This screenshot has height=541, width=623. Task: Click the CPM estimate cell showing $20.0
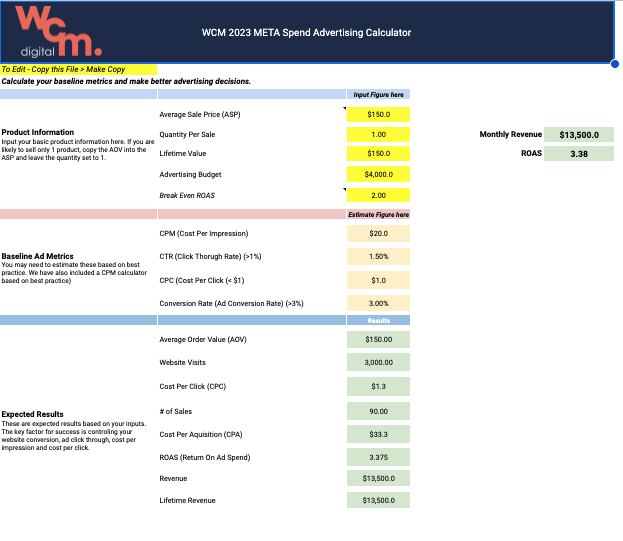point(378,234)
